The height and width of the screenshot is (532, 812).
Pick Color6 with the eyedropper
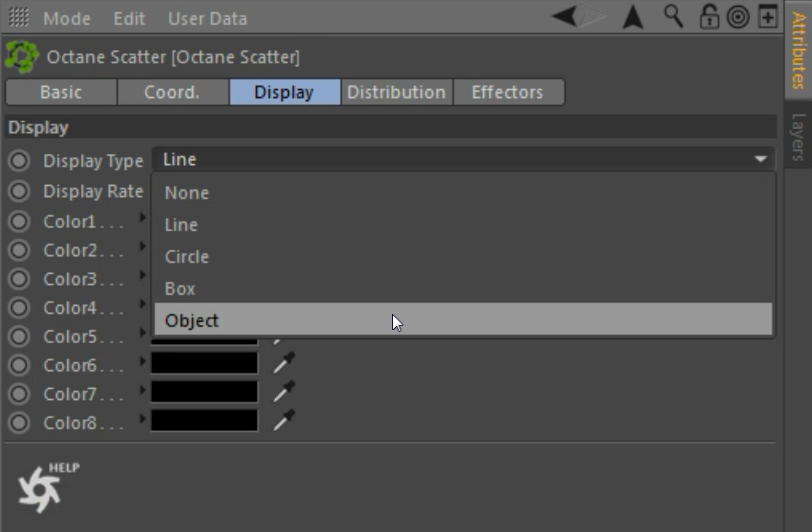[x=284, y=362]
